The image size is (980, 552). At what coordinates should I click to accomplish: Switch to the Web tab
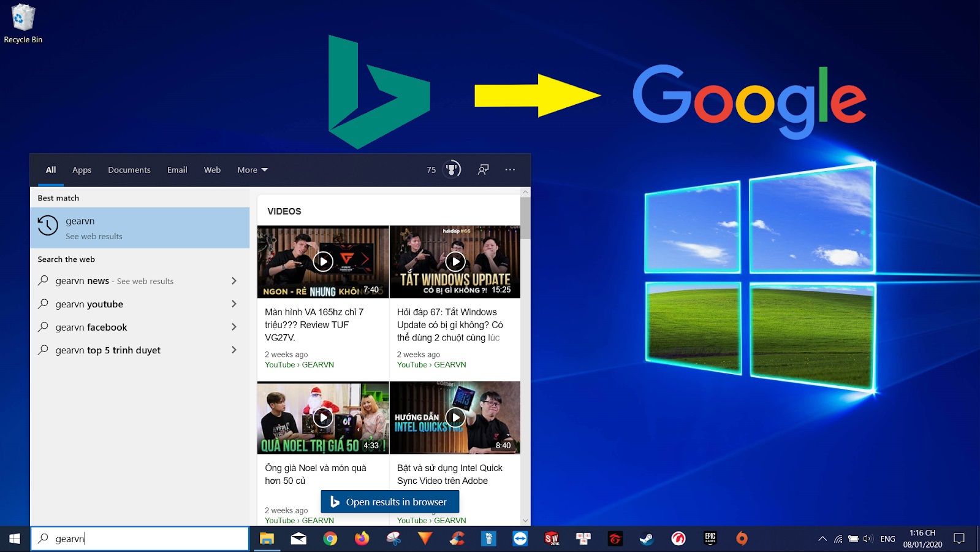point(212,170)
